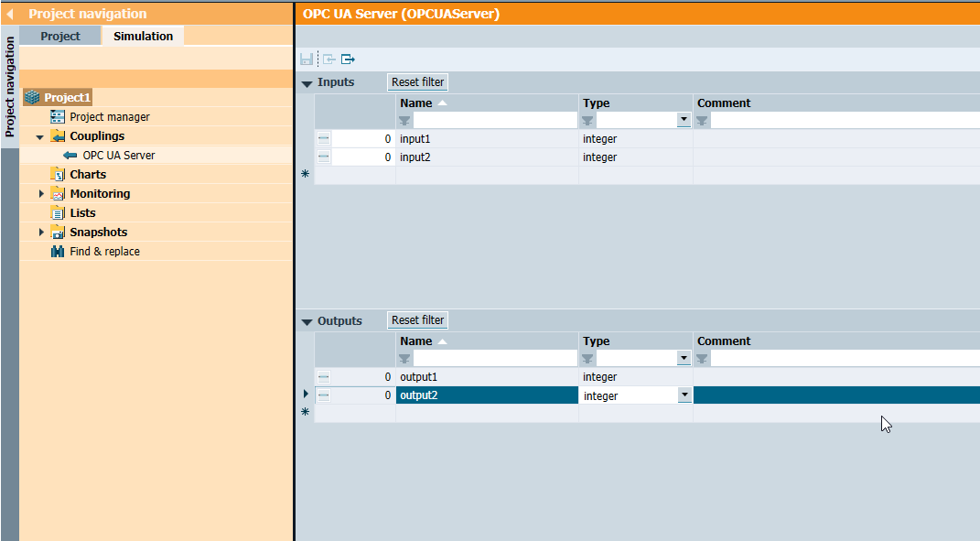980x541 pixels.
Task: Collapse the Project navigation panel arrow
Action: (x=9, y=14)
